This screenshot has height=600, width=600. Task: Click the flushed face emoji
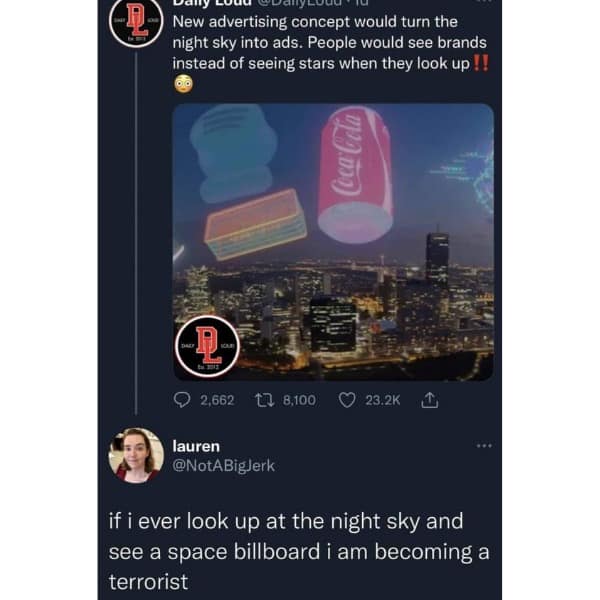coord(184,84)
